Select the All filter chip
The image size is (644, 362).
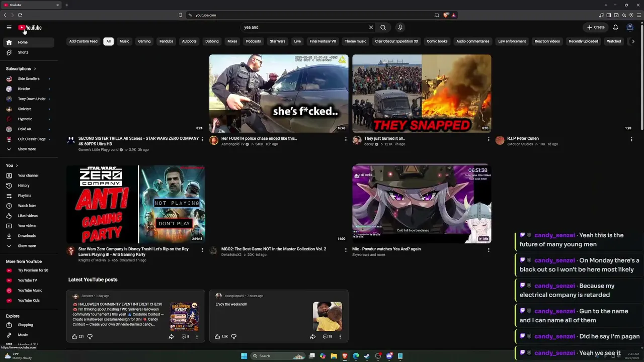[x=108, y=41]
